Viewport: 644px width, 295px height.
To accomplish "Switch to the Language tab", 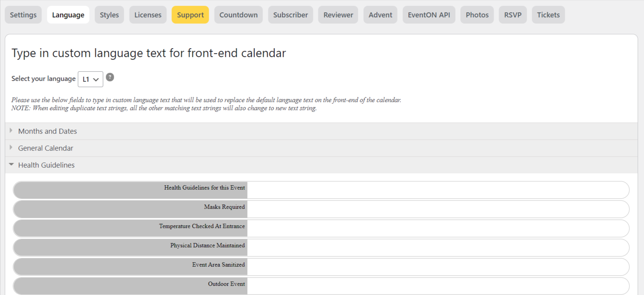I will point(68,15).
